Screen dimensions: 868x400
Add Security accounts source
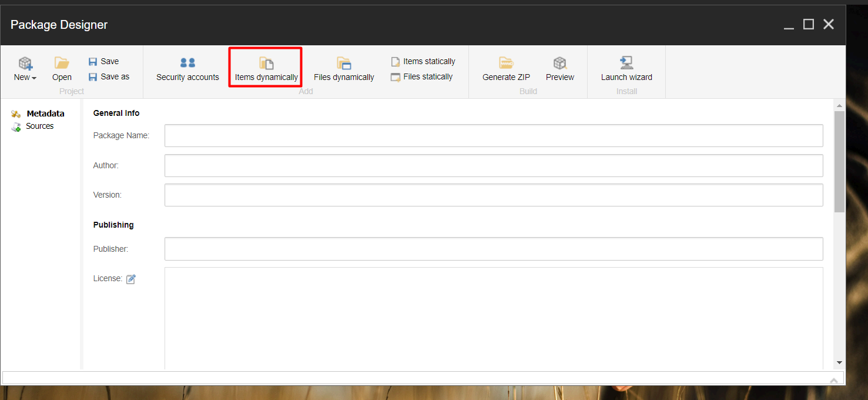(187, 69)
